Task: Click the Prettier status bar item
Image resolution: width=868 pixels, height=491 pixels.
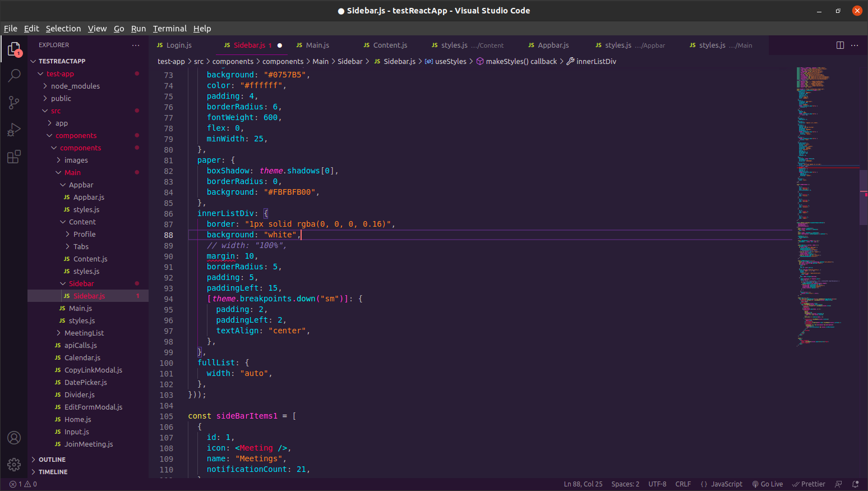Action: [809, 484]
